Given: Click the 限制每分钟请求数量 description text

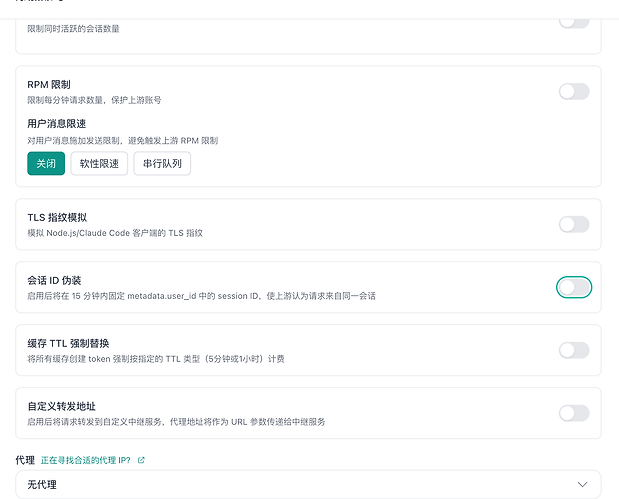Looking at the screenshot, I should (94, 100).
